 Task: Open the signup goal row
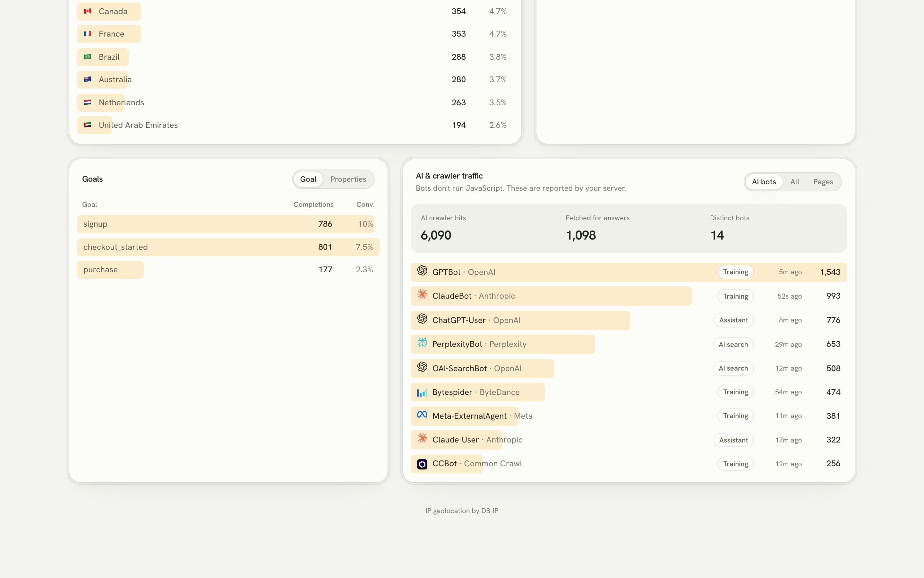pos(228,224)
